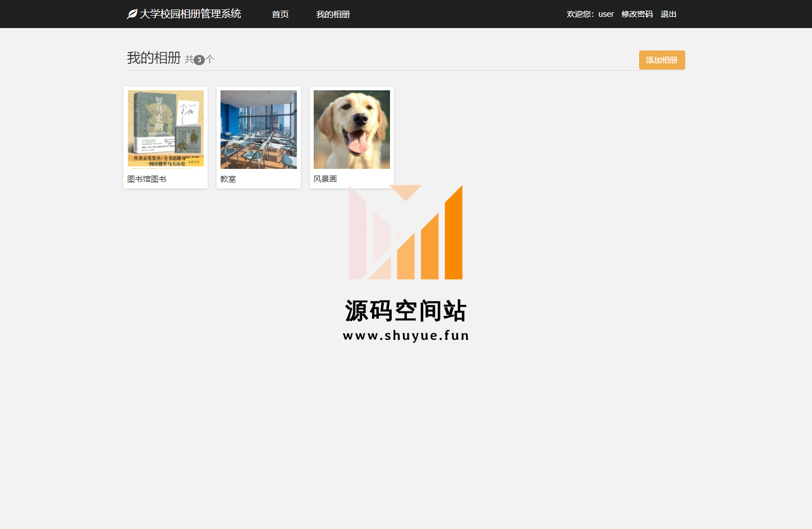Screen dimensions: 812x529
Task: Click the album count badge showing 3
Action: pos(199,60)
